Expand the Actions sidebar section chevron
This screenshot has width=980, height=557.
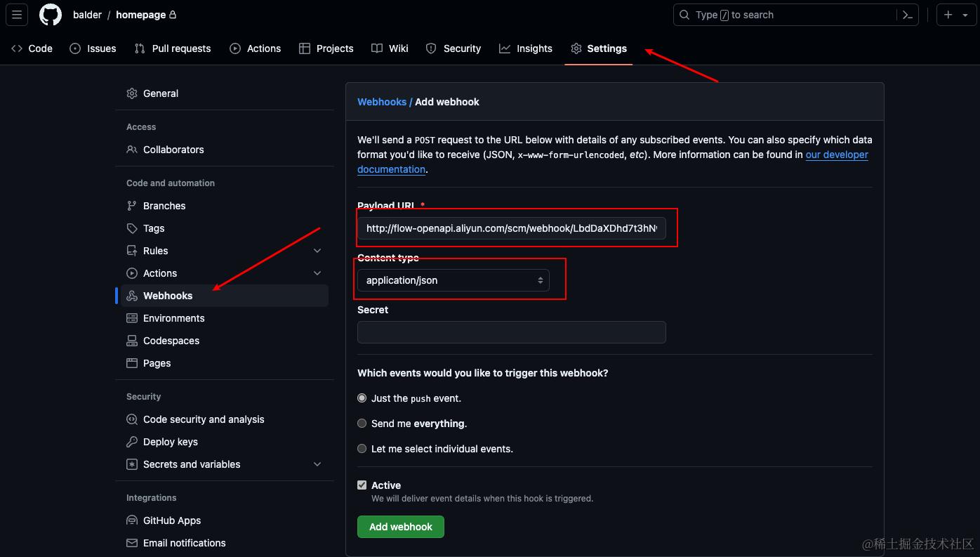point(317,273)
